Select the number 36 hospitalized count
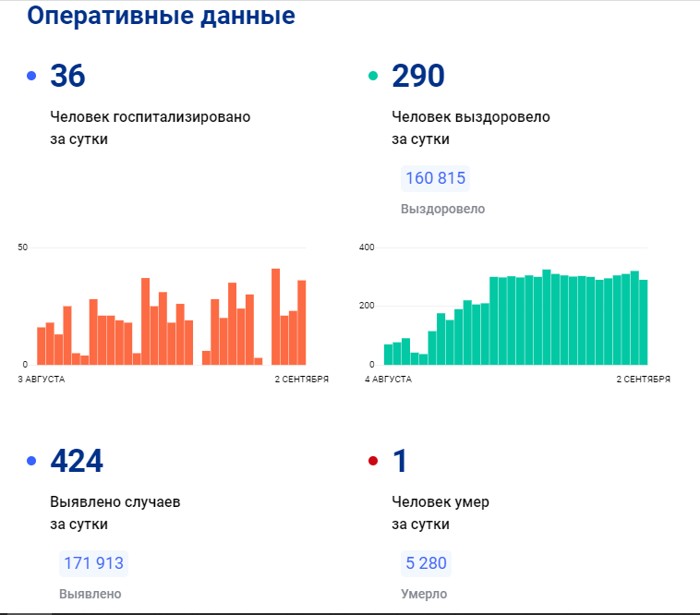Screen dimensions: 700x615 point(67,76)
